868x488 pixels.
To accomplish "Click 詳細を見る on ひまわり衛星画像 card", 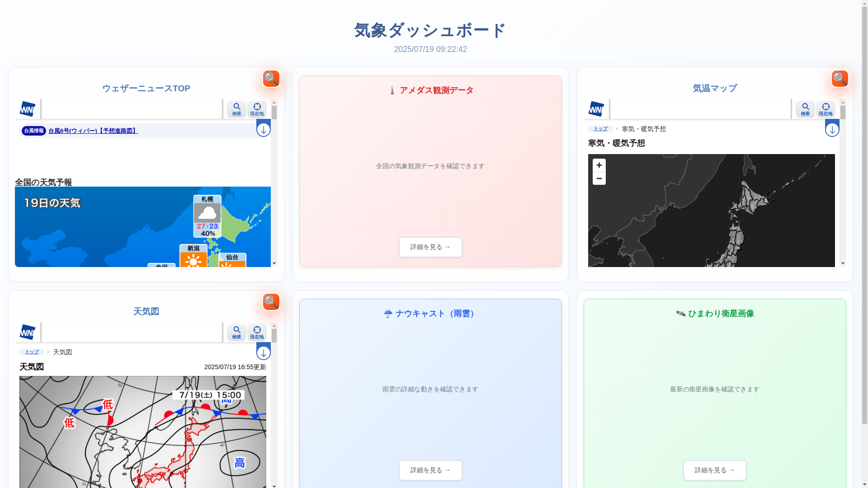I will (715, 470).
